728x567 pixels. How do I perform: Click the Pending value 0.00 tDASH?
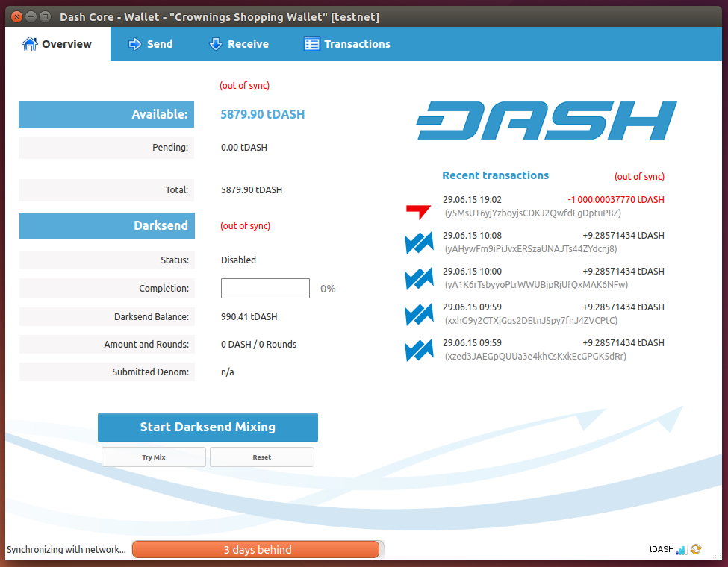pyautogui.click(x=244, y=148)
